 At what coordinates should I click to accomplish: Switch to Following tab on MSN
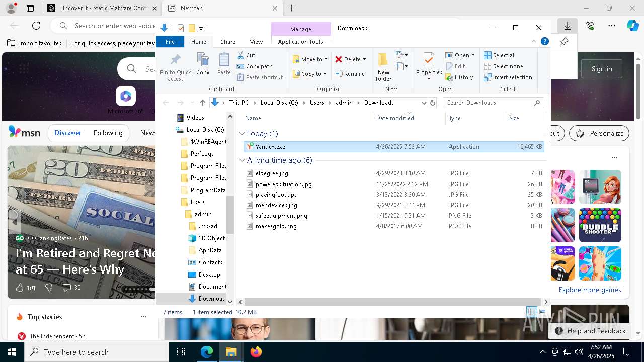click(x=108, y=133)
